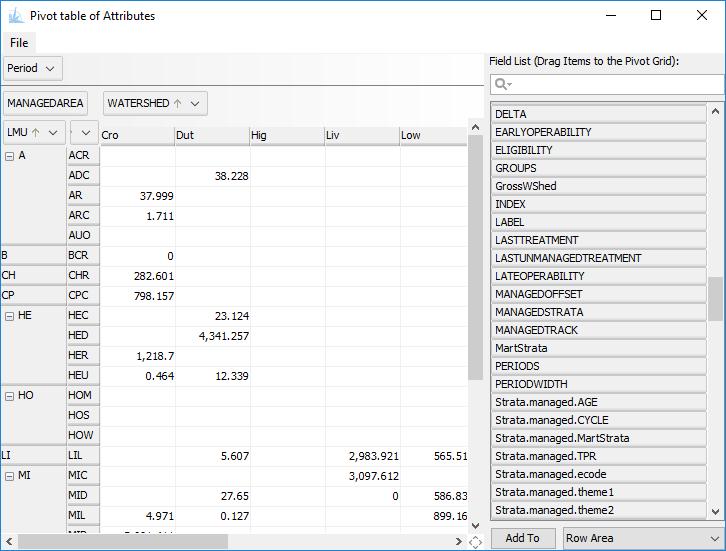Click the Add To button
This screenshot has height=551, width=726.
(522, 538)
